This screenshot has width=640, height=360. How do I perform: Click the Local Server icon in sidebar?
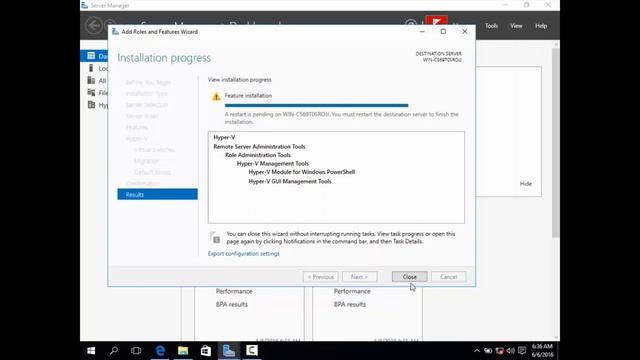coord(91,68)
